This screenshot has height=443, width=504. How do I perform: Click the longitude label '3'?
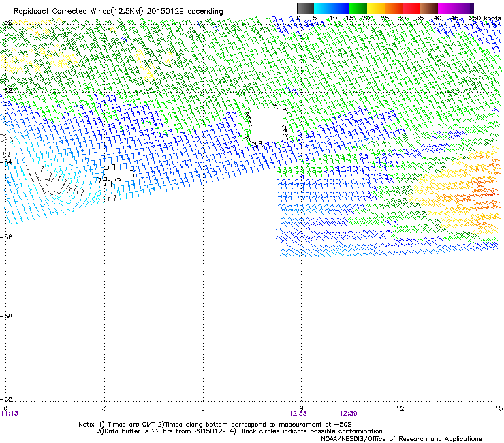pos(104,408)
